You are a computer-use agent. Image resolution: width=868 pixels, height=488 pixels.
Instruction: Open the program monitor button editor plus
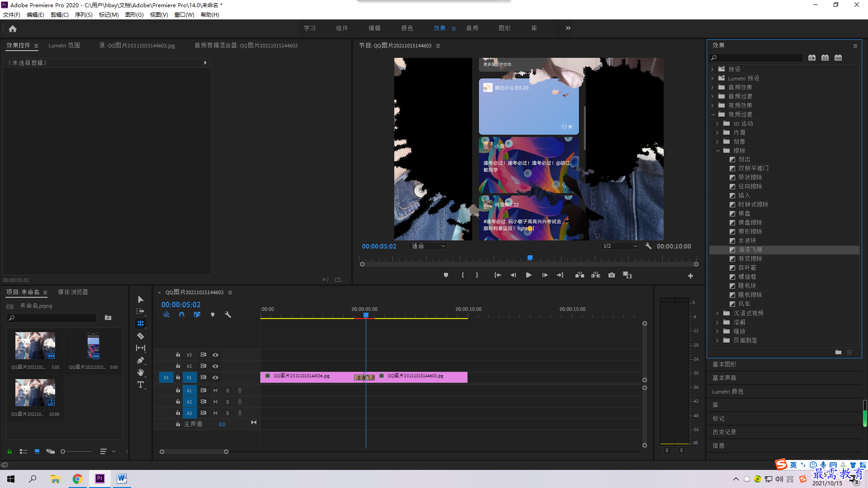click(690, 276)
